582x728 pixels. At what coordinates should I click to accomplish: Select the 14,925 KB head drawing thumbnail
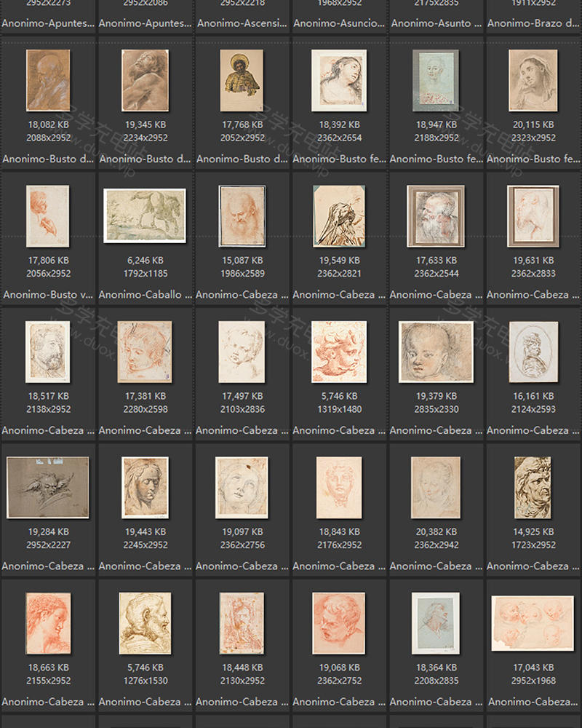click(533, 487)
